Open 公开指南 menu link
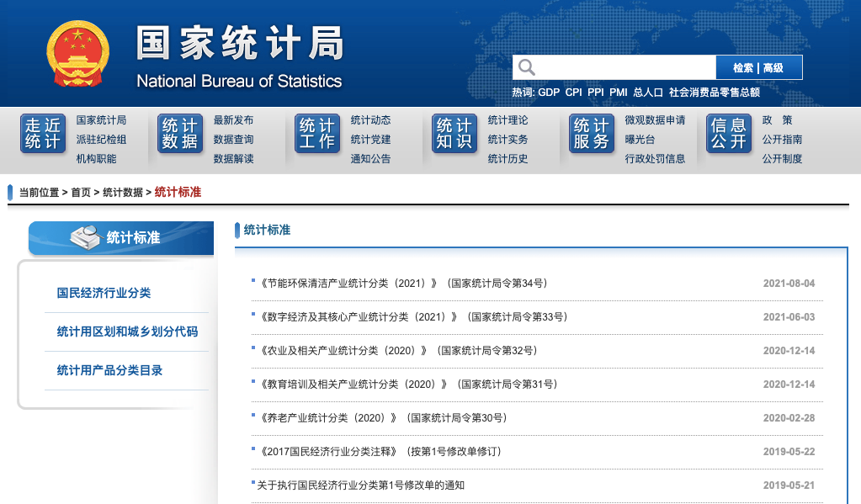 (783, 140)
